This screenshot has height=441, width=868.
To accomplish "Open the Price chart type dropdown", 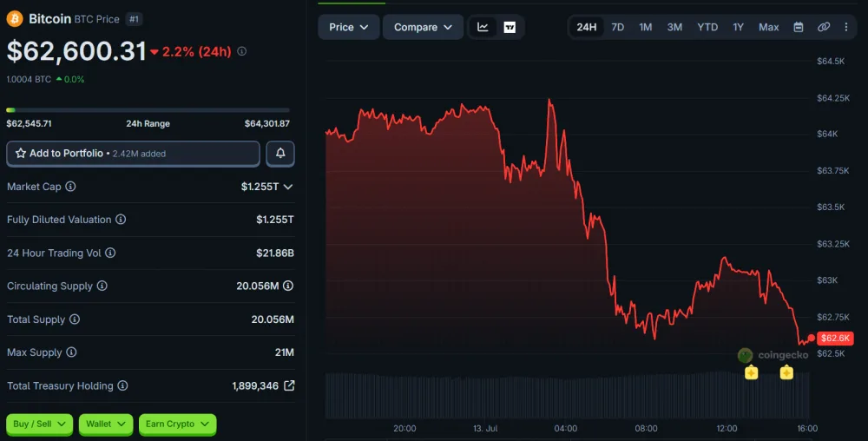I will coord(349,27).
